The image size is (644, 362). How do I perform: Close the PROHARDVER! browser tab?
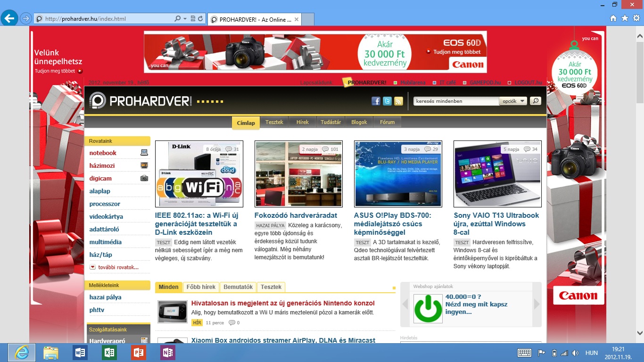point(297,20)
